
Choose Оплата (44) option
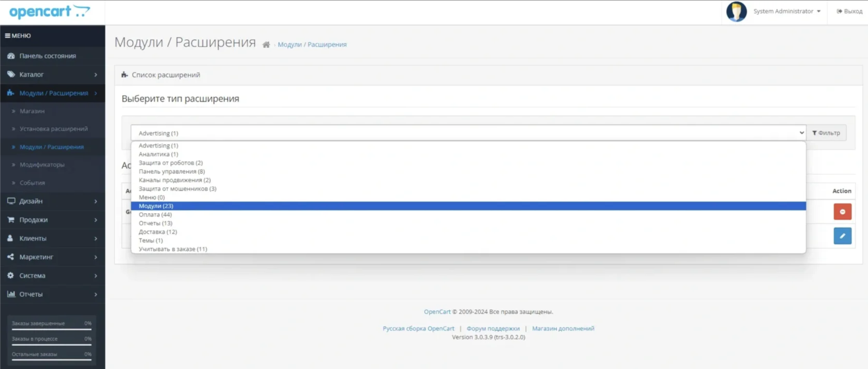155,215
